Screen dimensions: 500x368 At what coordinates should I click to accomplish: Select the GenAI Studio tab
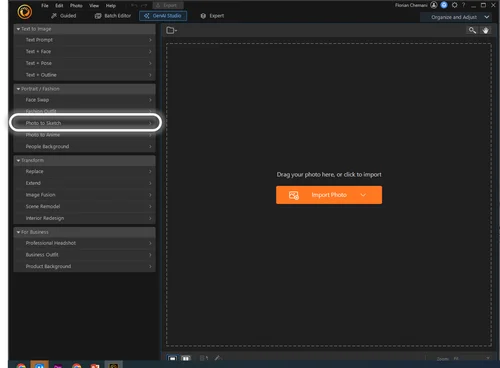point(163,16)
